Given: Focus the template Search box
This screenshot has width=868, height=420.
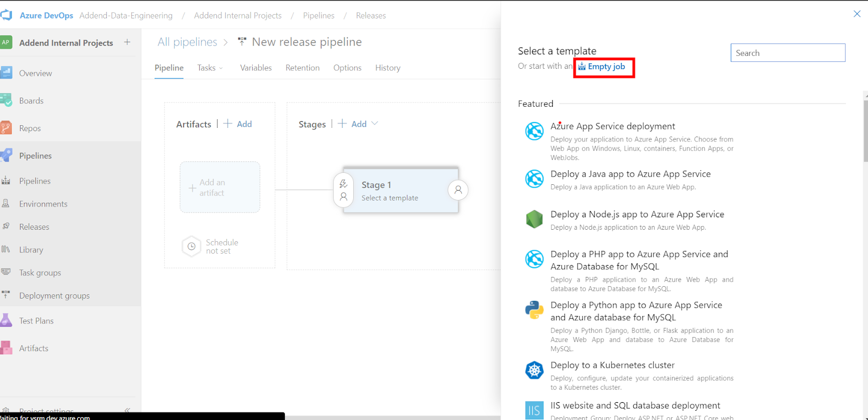Looking at the screenshot, I should (788, 53).
